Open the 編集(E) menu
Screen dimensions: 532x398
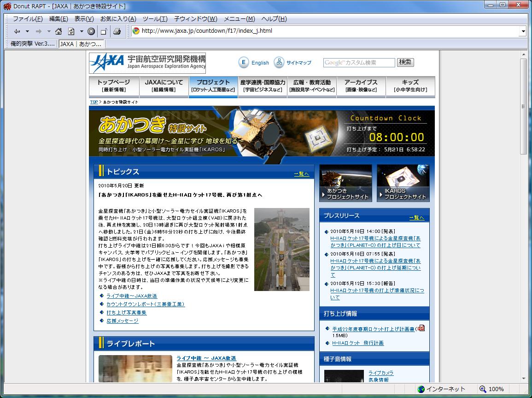[58, 18]
